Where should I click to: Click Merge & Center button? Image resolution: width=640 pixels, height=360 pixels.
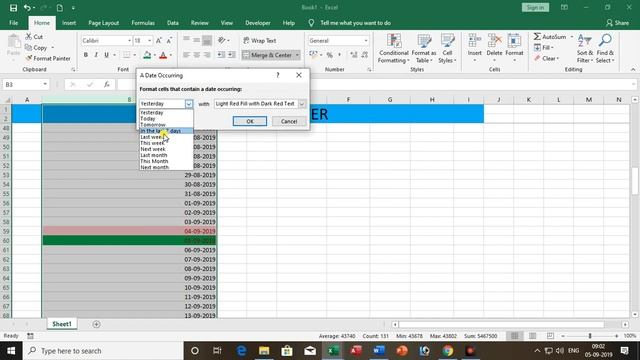click(x=268, y=55)
